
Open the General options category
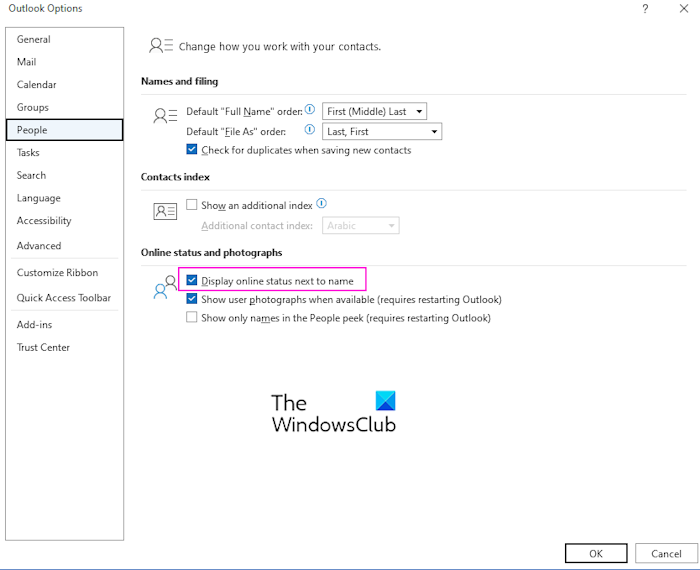64,39
